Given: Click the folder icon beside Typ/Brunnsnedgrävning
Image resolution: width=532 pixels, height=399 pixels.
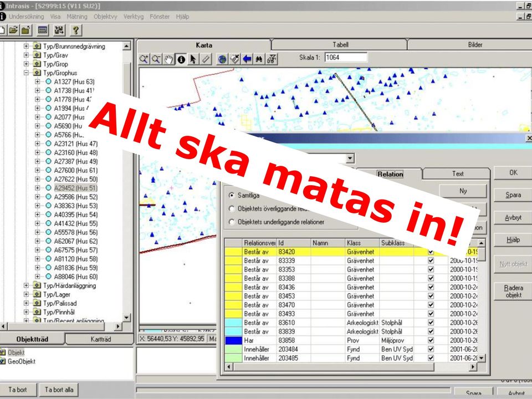Looking at the screenshot, I should [x=37, y=46].
